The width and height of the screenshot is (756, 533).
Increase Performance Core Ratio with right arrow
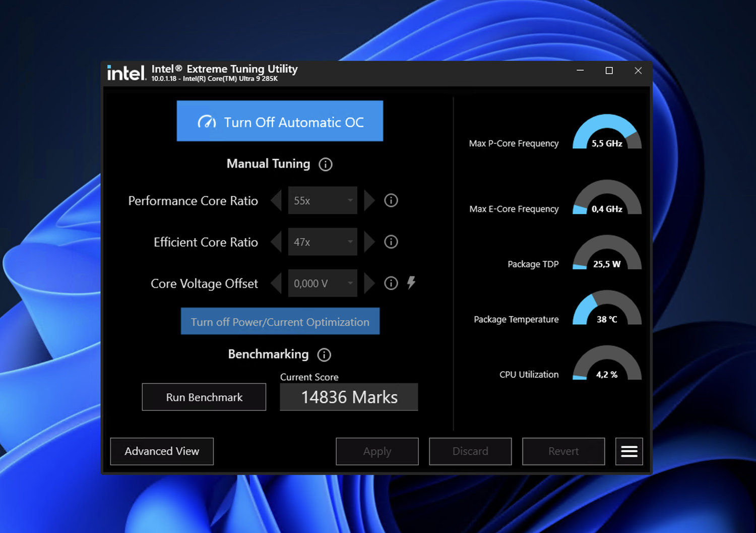click(x=369, y=201)
